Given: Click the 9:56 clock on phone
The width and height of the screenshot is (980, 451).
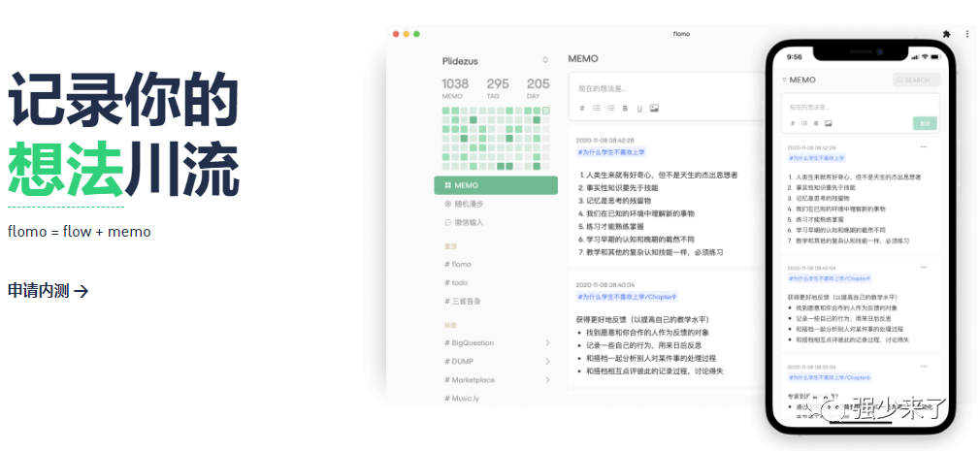Looking at the screenshot, I should pos(795,57).
